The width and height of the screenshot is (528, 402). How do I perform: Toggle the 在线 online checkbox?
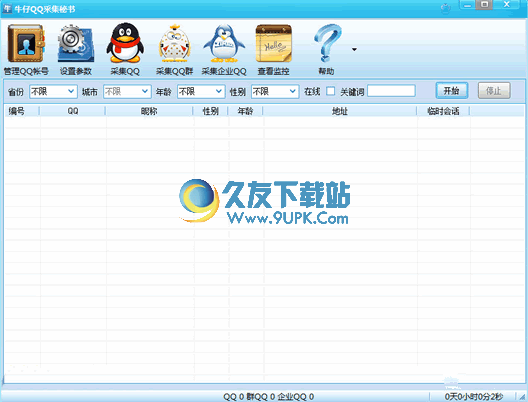(x=331, y=91)
